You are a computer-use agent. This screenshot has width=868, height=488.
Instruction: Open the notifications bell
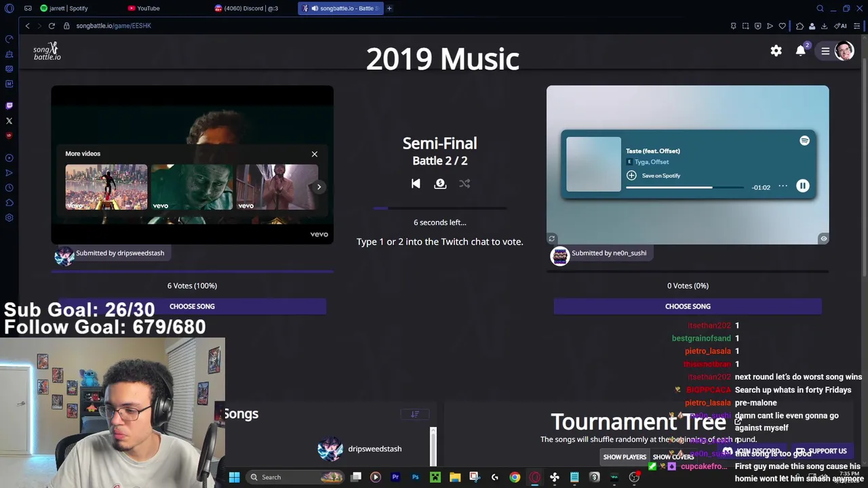[801, 51]
